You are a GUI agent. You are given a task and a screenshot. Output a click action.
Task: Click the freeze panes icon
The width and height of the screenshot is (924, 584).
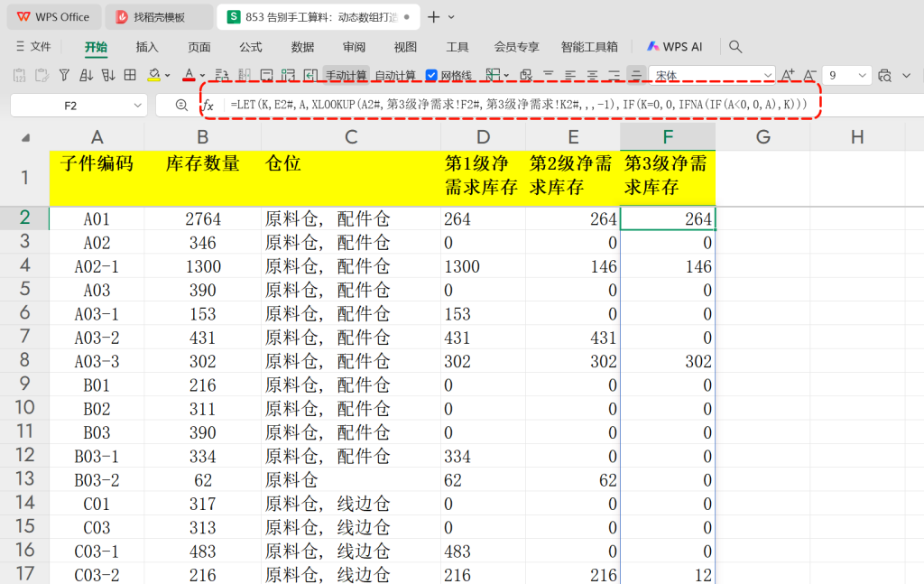point(493,75)
